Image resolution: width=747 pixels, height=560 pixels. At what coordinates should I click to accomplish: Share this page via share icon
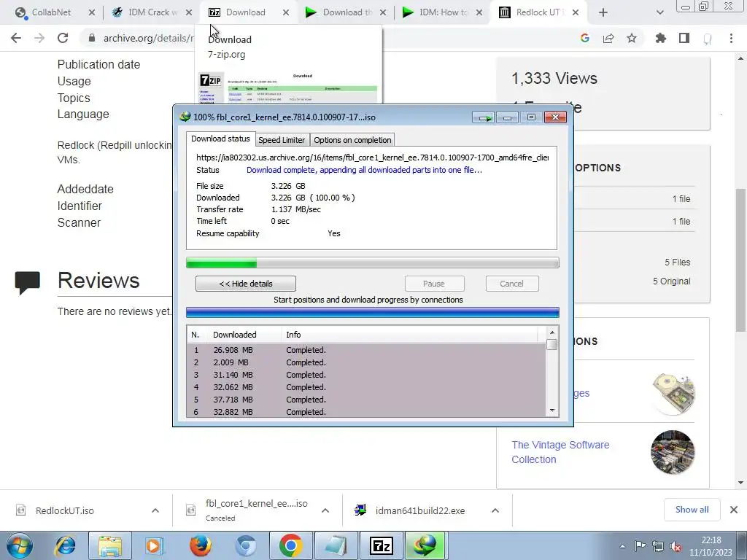point(608,38)
